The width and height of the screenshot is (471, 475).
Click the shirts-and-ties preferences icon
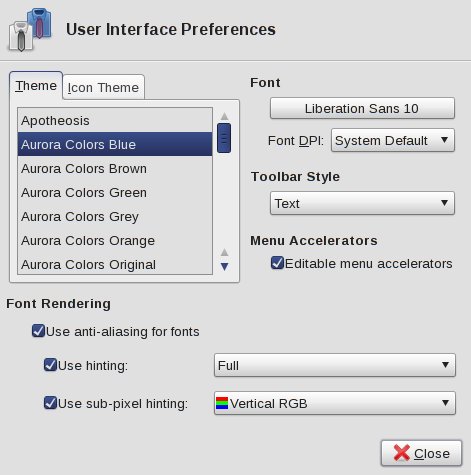(x=30, y=30)
